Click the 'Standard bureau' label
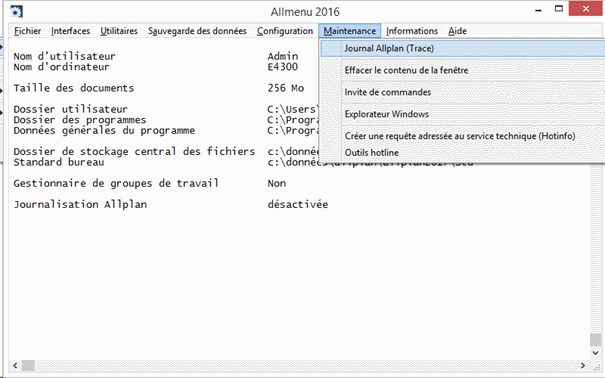Viewport: 605px width, 378px height. (59, 162)
